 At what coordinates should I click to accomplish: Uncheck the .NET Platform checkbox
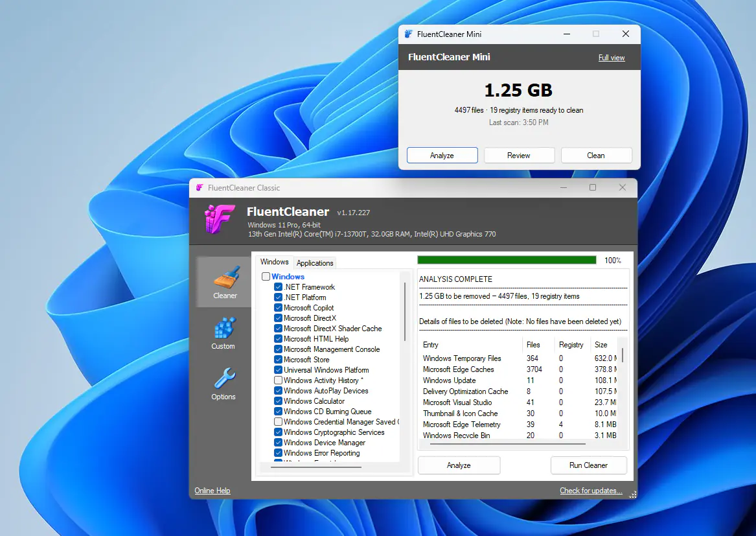tap(278, 297)
